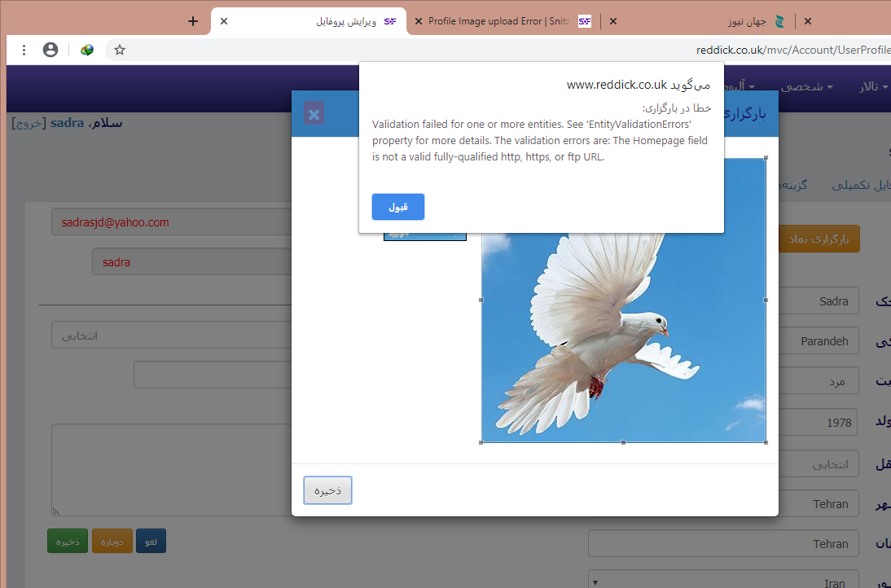Click the Chrome profile avatar icon
Viewport: 891px width, 588px height.
50,50
